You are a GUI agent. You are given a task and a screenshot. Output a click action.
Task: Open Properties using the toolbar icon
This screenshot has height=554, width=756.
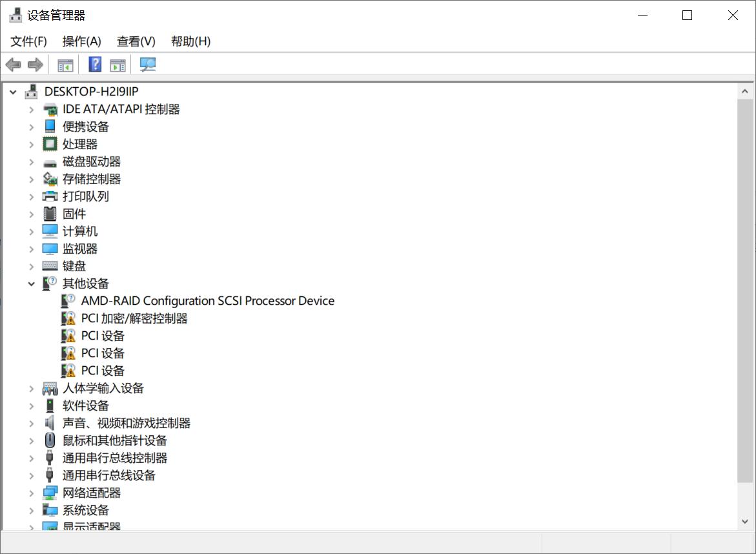click(x=117, y=64)
